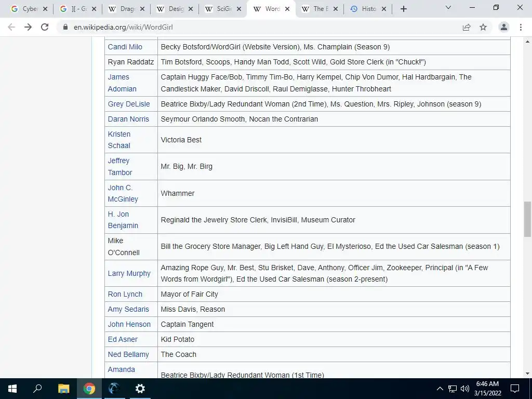Open the Windows Start menu

click(x=12, y=389)
